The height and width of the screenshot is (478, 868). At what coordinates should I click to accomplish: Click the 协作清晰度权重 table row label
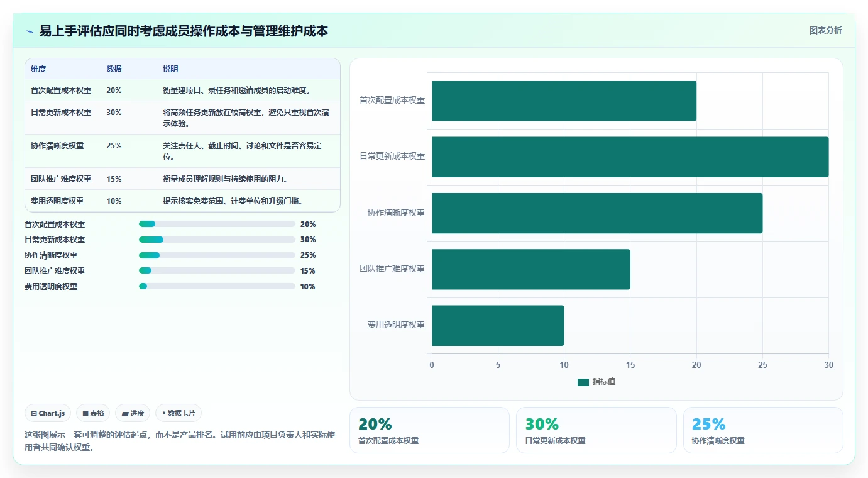click(57, 146)
